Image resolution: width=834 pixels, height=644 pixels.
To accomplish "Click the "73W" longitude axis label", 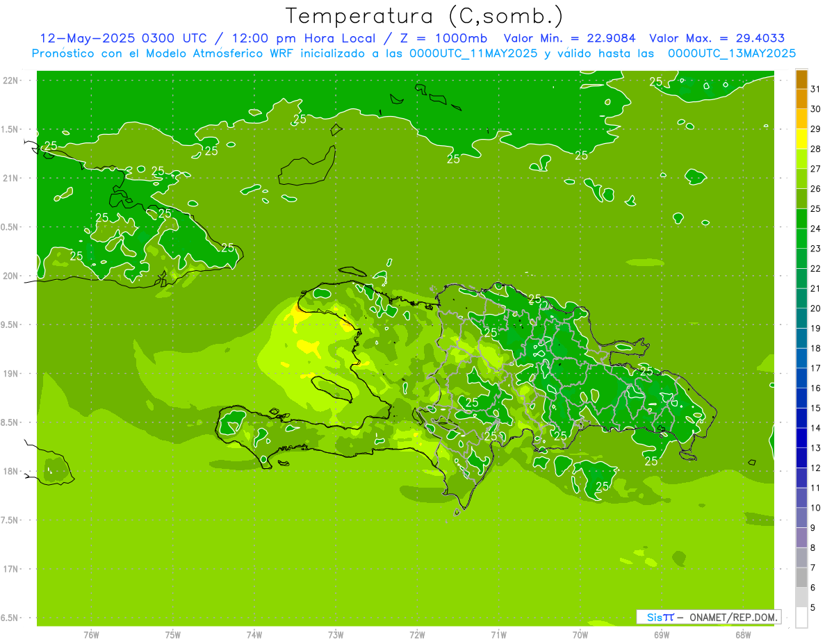I will [336, 634].
